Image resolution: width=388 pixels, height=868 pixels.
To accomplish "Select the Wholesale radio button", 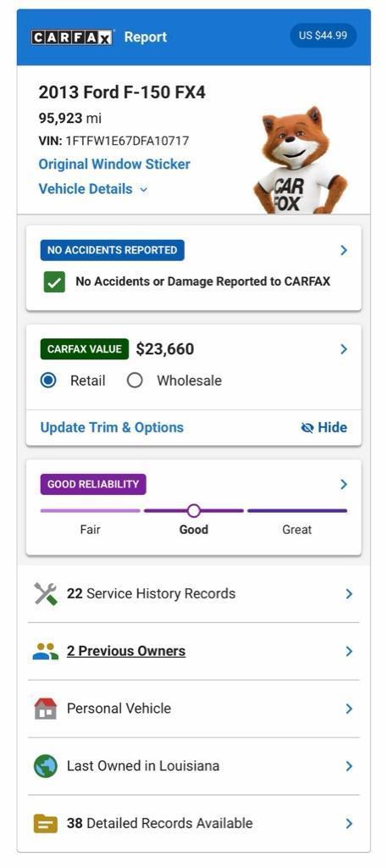I will tap(135, 381).
